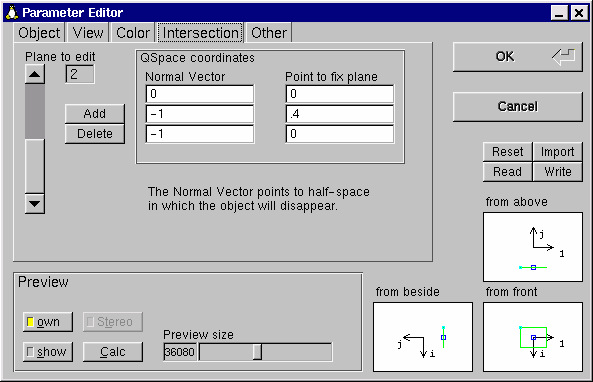
Task: Toggle the disabled Stereo checkbox
Action: (113, 322)
